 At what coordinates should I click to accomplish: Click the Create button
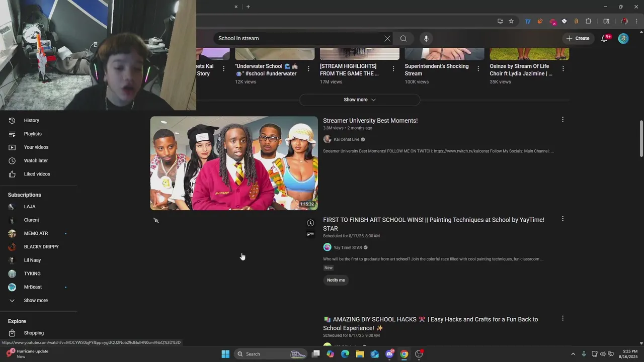[577, 38]
